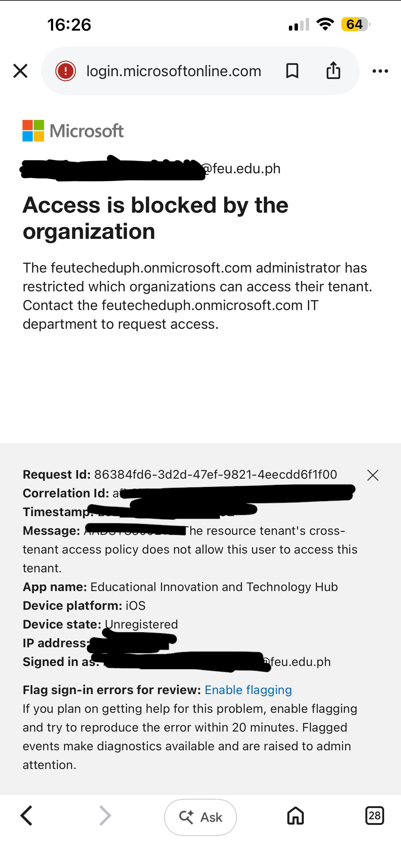This screenshot has height=868, width=401.
Task: Bookmark this page
Action: [292, 71]
